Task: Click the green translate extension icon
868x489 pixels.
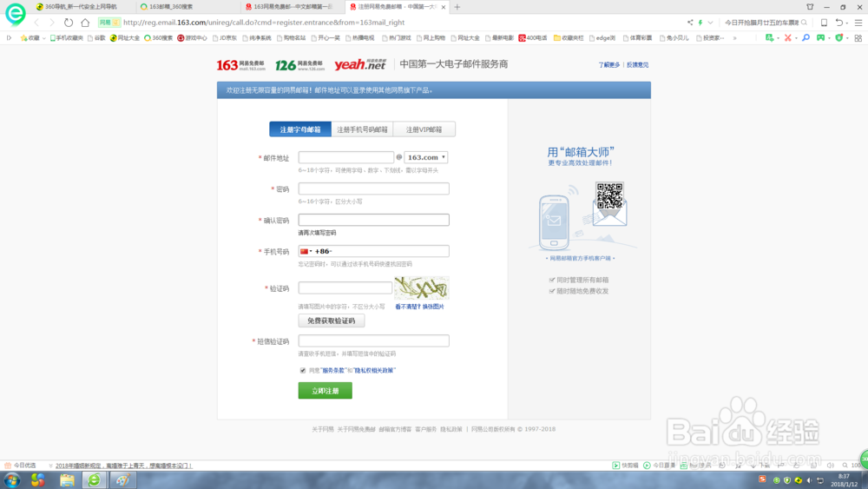Action: click(x=769, y=37)
